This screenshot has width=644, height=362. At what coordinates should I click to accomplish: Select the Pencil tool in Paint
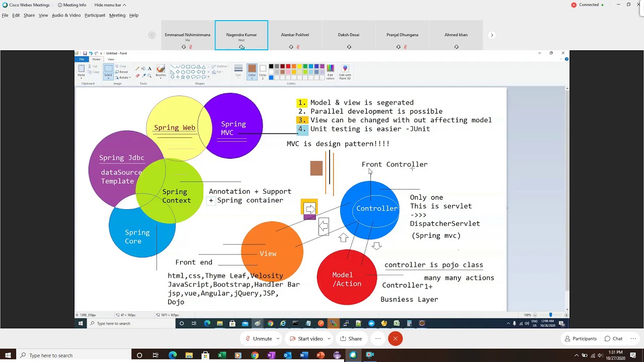coord(137,68)
